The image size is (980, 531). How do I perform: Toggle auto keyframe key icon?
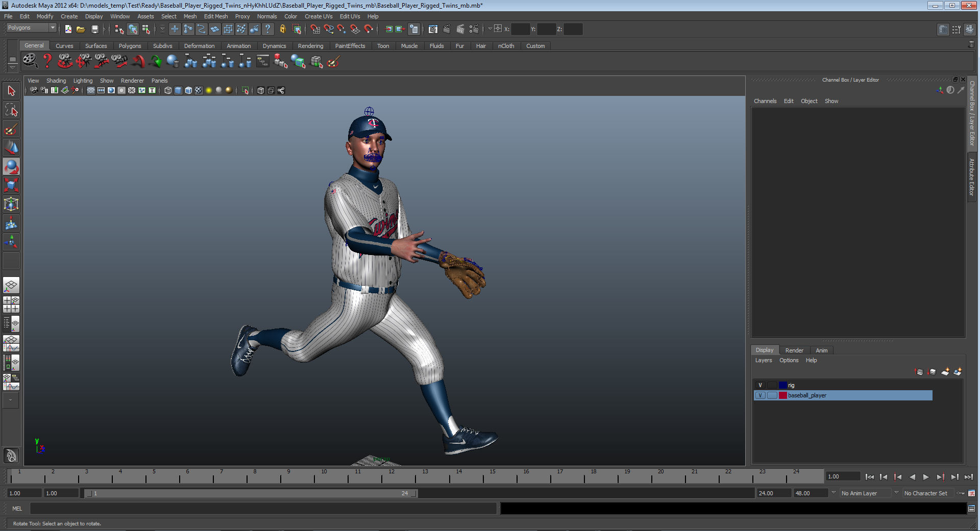[x=960, y=493]
